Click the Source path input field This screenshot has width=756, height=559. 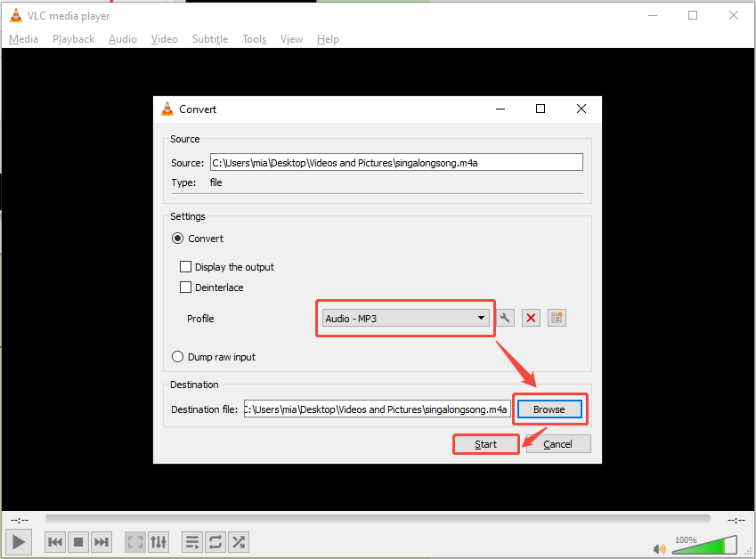[x=396, y=162]
